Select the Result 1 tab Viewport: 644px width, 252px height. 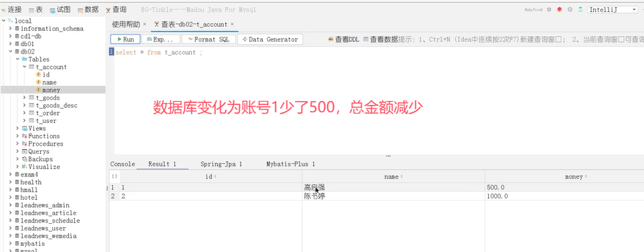163,164
